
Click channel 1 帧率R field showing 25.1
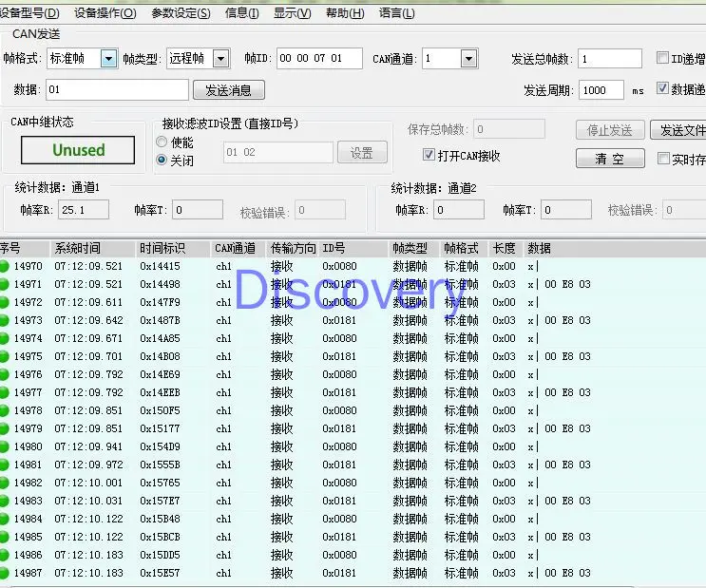coord(84,210)
